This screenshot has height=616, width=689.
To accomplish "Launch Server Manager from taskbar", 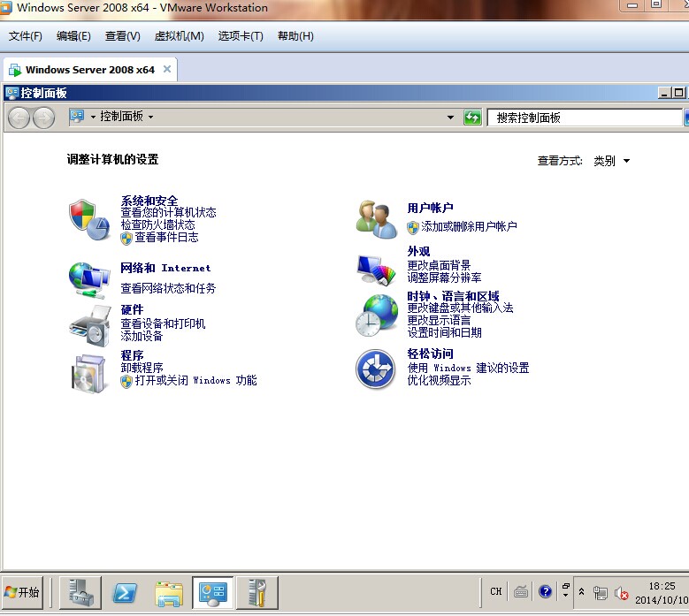I will click(x=80, y=592).
